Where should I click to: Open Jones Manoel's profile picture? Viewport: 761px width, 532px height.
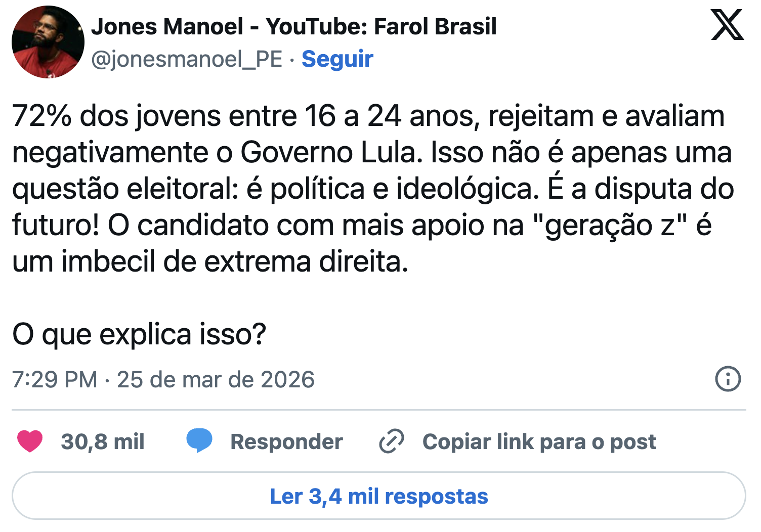point(48,42)
